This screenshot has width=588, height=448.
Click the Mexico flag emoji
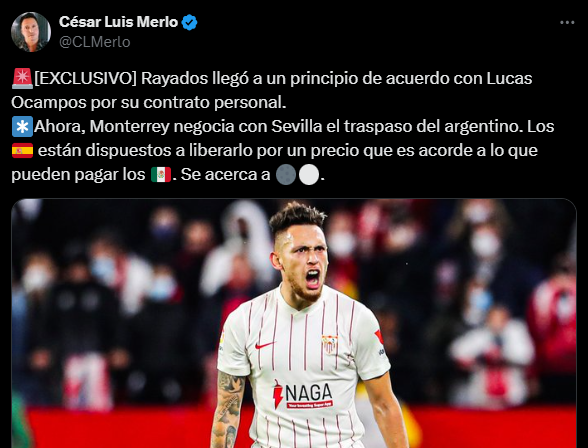[161, 174]
